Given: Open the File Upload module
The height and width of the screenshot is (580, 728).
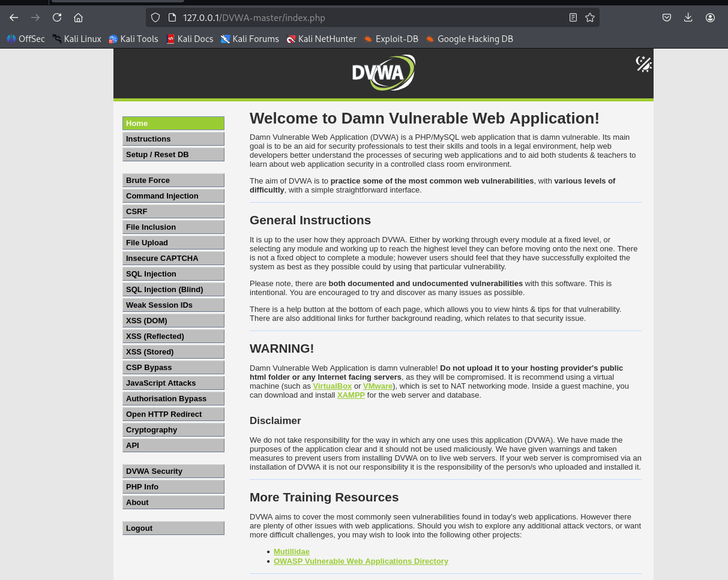Looking at the screenshot, I should 173,242.
